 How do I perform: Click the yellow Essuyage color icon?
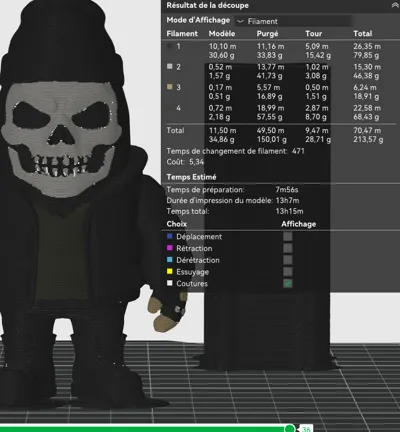coord(170,271)
